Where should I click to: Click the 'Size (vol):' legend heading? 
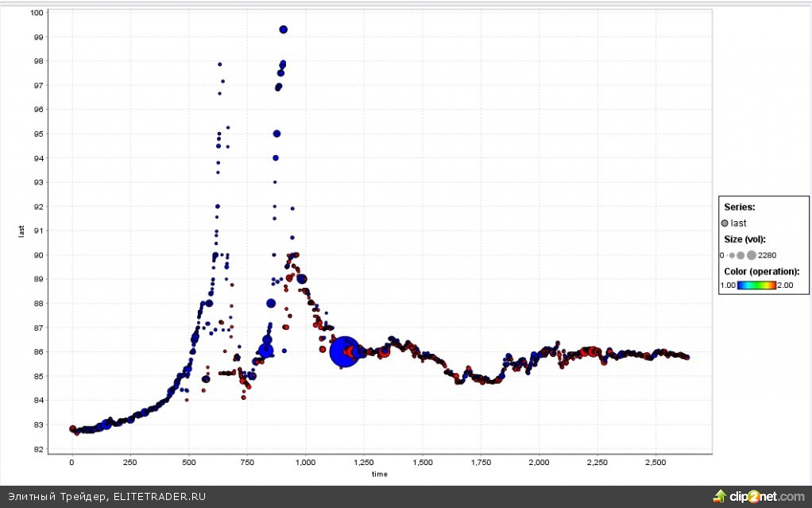point(744,239)
